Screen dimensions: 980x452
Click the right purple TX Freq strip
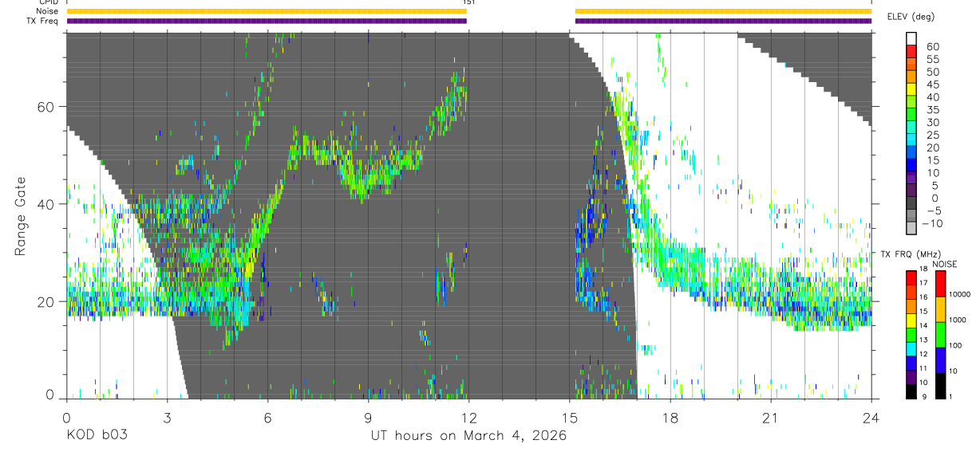(723, 21)
